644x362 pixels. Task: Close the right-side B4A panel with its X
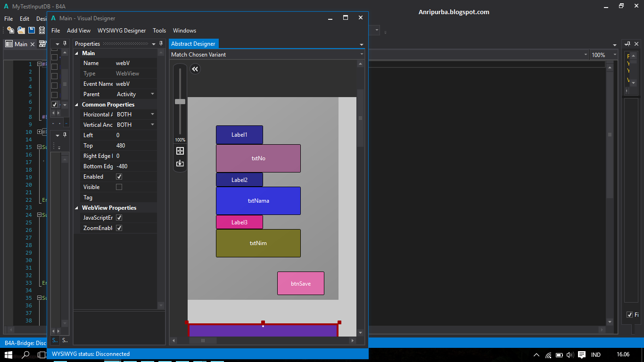point(636,44)
